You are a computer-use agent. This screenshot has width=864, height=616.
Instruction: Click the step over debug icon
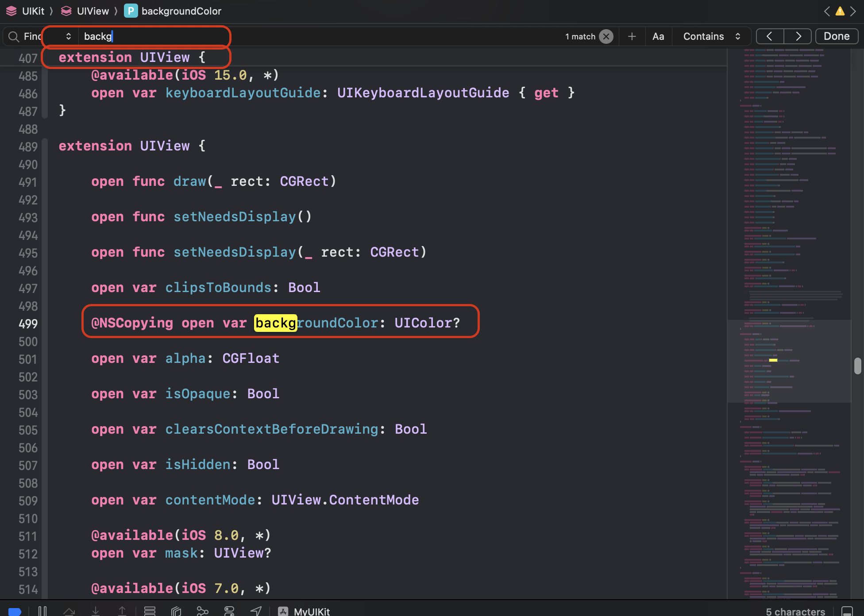(69, 611)
